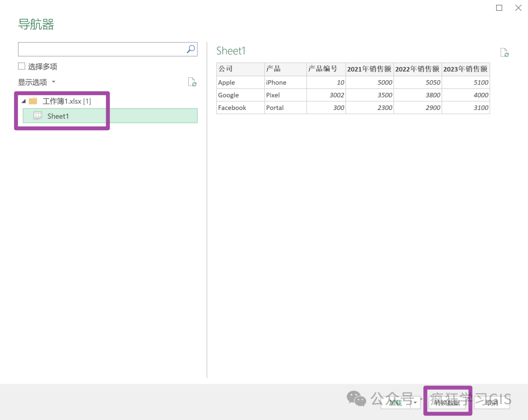Viewport: 528px width, 420px height.
Task: Click the Portal cell
Action: pyautogui.click(x=286, y=108)
